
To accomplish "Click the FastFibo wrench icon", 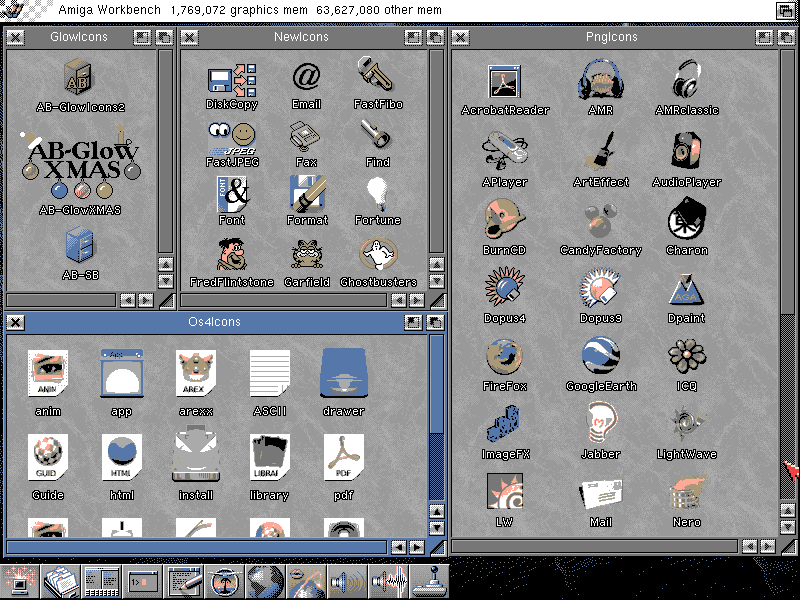I will point(376,75).
